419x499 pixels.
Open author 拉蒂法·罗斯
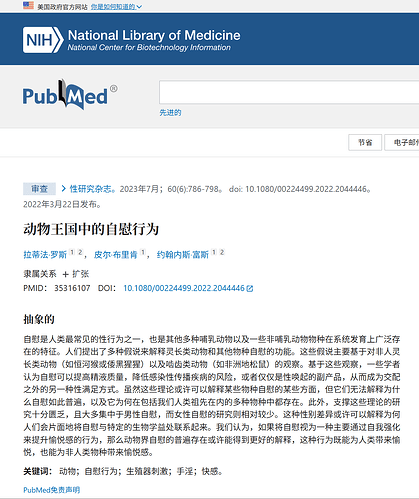(45, 255)
